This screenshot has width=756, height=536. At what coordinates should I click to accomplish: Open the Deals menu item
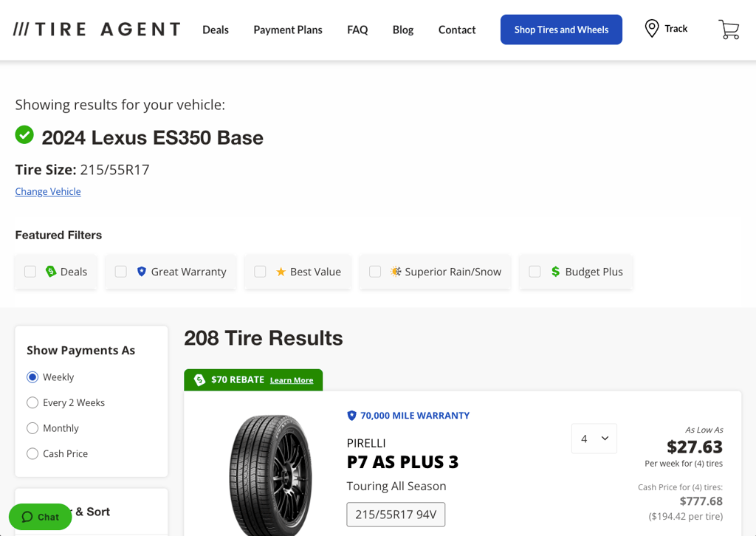216,30
